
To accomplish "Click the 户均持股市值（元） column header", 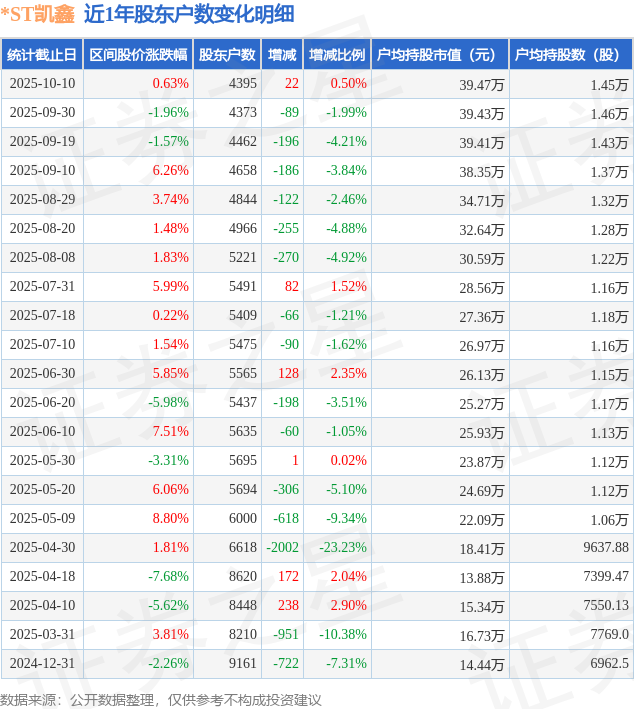I will [x=439, y=55].
